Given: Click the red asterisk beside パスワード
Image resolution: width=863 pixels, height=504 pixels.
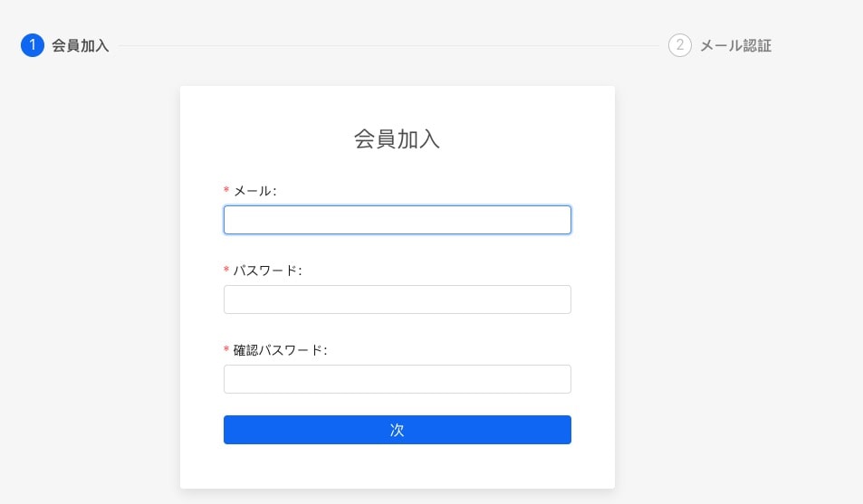Looking at the screenshot, I should pos(226,270).
